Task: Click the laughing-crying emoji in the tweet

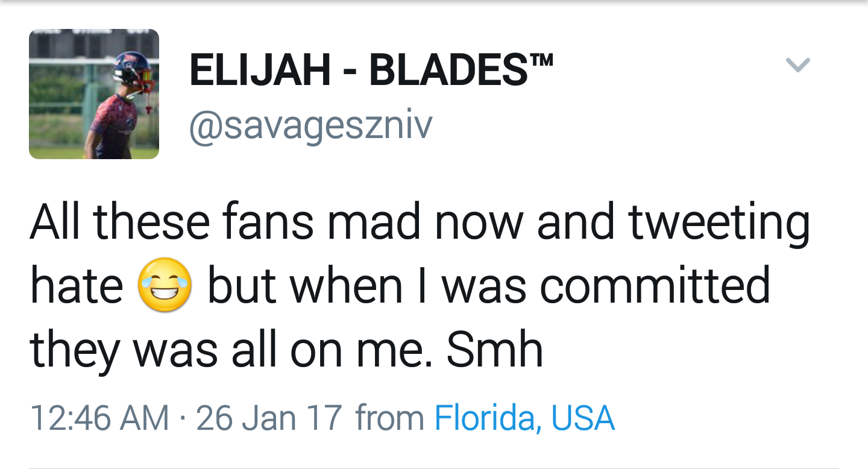Action: coord(165,285)
